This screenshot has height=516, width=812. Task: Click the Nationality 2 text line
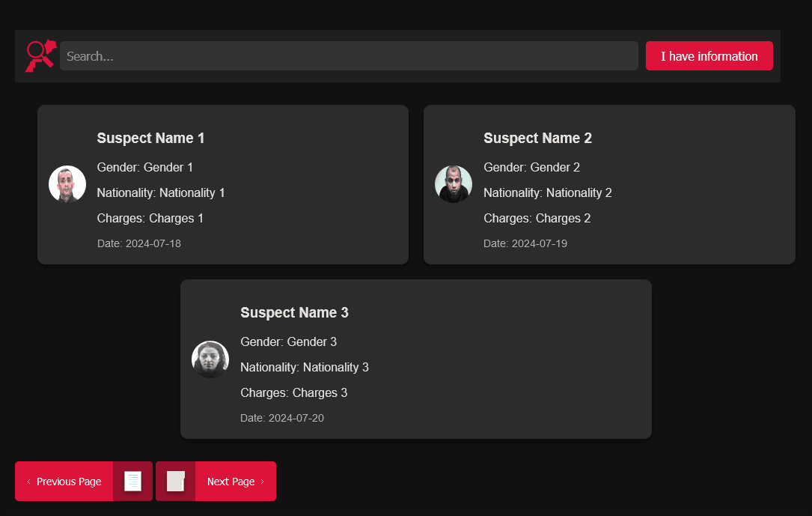click(548, 193)
